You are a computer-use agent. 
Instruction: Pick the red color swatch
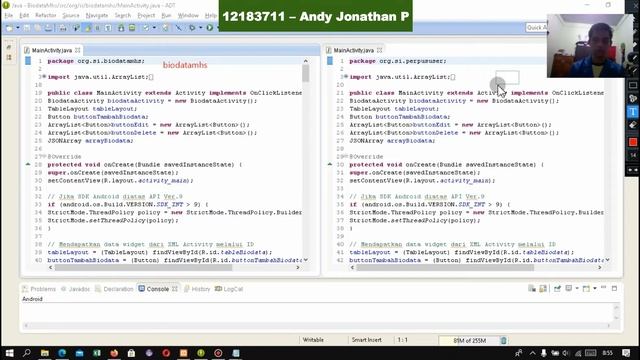pyautogui.click(x=633, y=142)
